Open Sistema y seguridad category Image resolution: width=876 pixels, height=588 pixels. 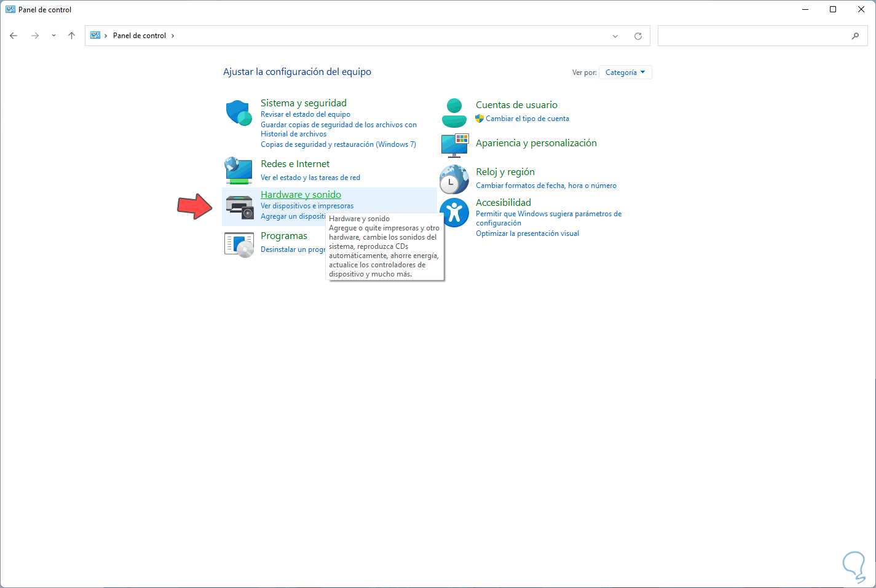[x=304, y=103]
